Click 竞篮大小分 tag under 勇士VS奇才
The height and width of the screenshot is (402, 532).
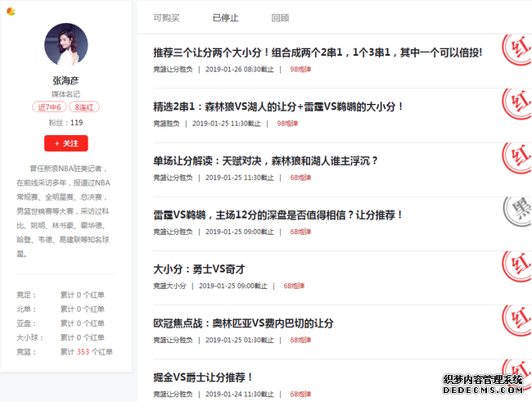click(x=169, y=286)
